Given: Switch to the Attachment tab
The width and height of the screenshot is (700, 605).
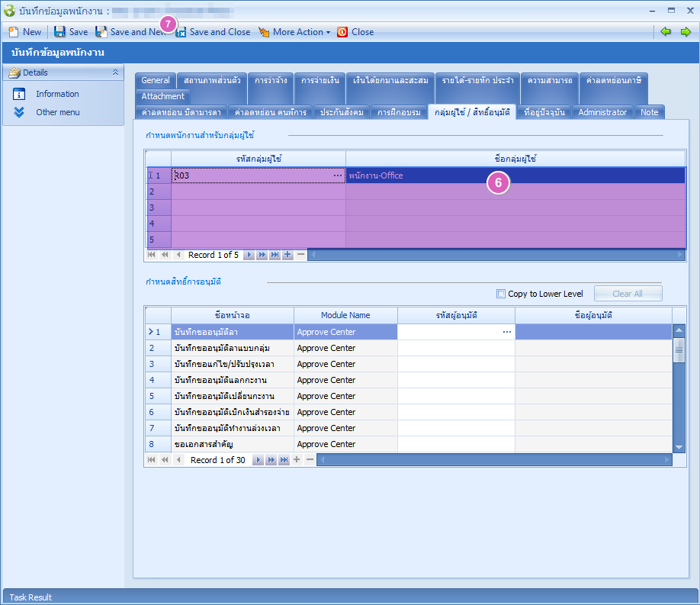Looking at the screenshot, I should click(163, 96).
